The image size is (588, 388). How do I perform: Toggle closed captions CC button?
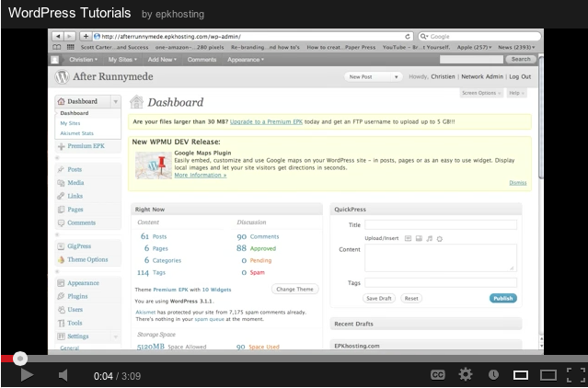pos(438,374)
